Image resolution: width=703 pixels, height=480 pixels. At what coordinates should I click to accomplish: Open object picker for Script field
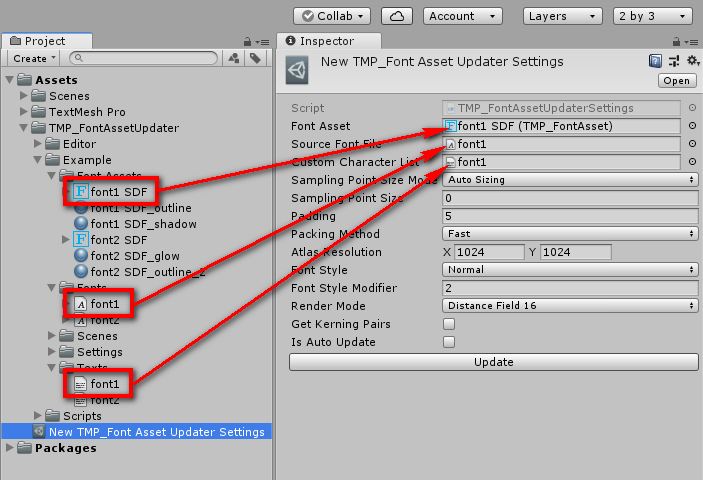click(692, 108)
